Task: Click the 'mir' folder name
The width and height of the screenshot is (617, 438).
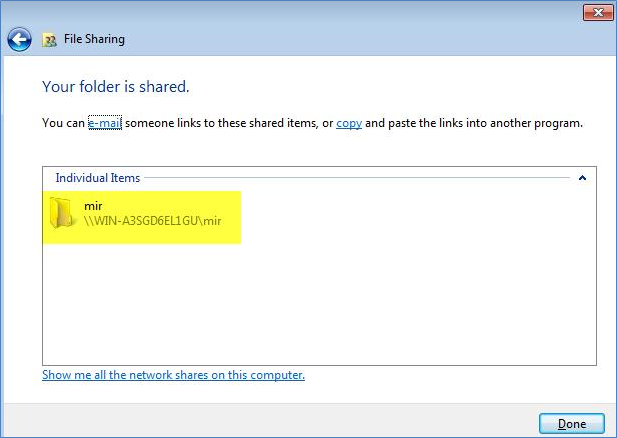Action: coord(93,206)
